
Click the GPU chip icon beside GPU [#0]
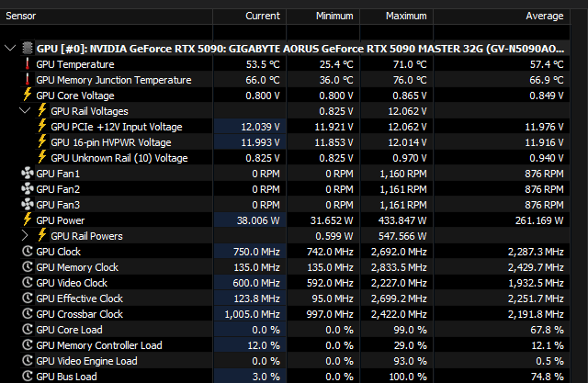click(28, 49)
